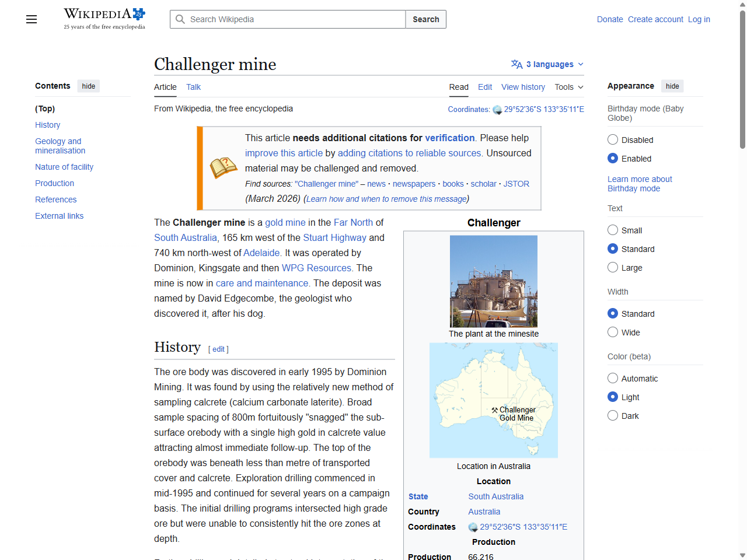Open the View history tab
Image resolution: width=747 pixels, height=560 pixels.
click(523, 87)
